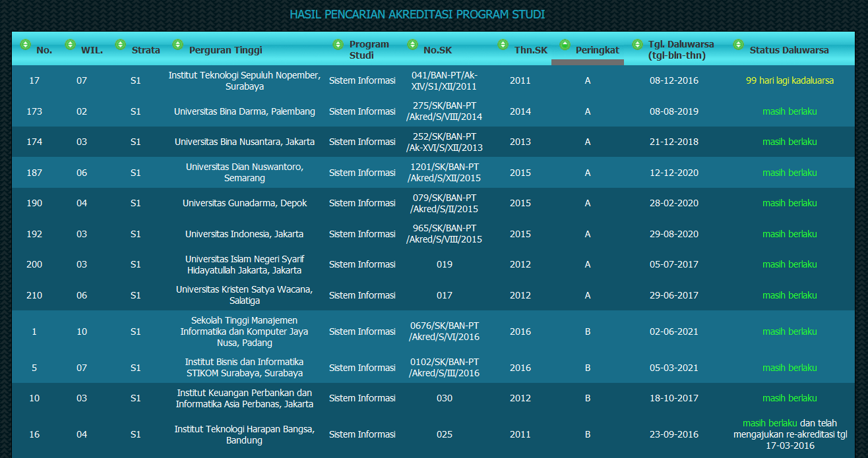This screenshot has height=458, width=868.
Task: Click SK number 079/SK/BAN-PT/Akred/S/II/2015
Action: (445, 203)
